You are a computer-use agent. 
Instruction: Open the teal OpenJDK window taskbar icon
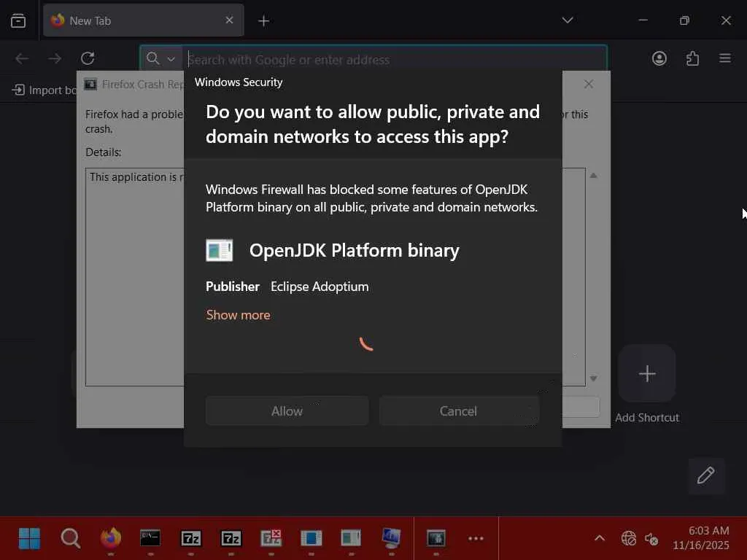click(351, 539)
